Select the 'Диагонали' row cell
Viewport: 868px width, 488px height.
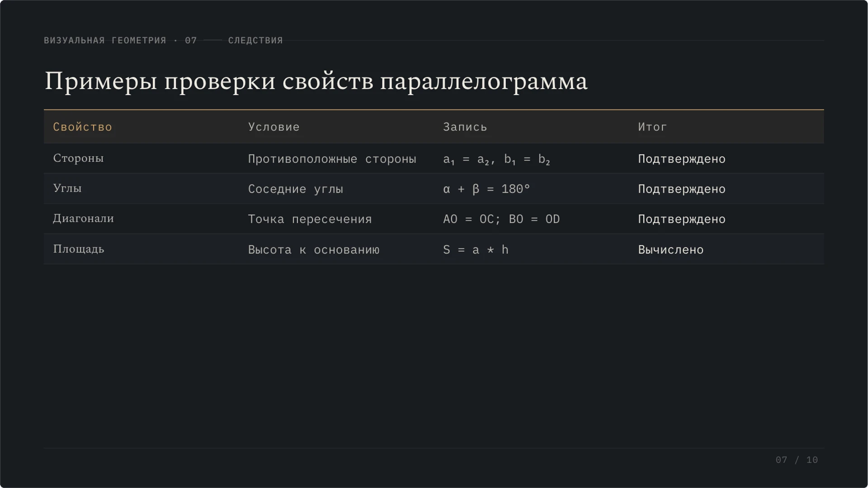83,219
